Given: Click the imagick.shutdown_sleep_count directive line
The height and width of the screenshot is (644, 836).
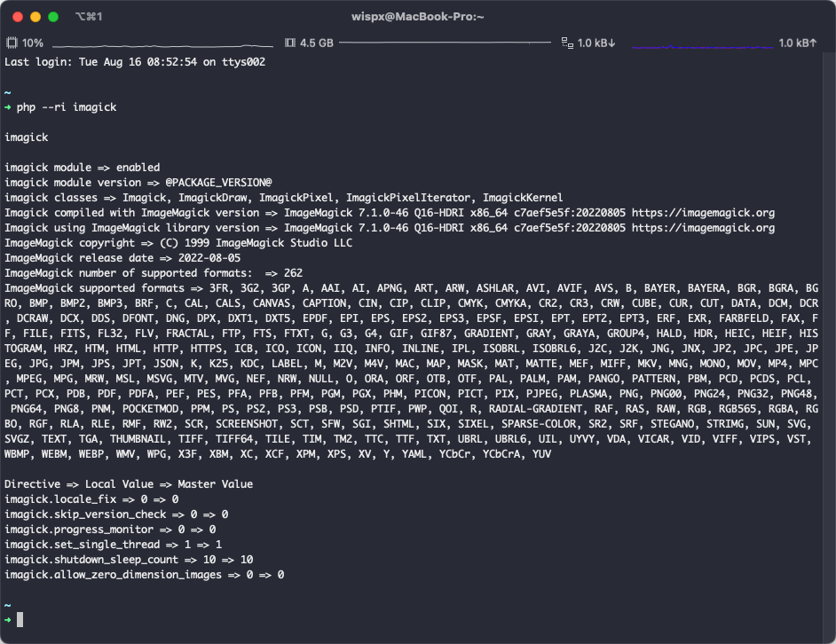Looking at the screenshot, I should pyautogui.click(x=129, y=560).
